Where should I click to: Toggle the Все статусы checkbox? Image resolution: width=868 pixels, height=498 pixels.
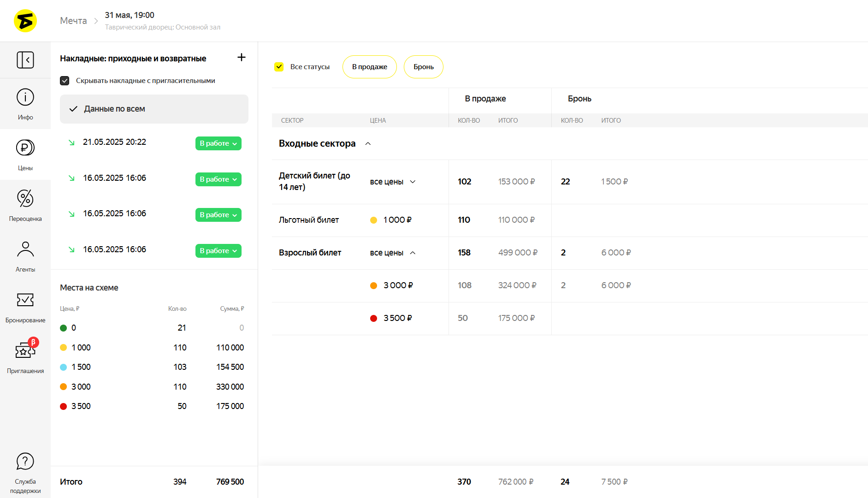[x=279, y=67]
